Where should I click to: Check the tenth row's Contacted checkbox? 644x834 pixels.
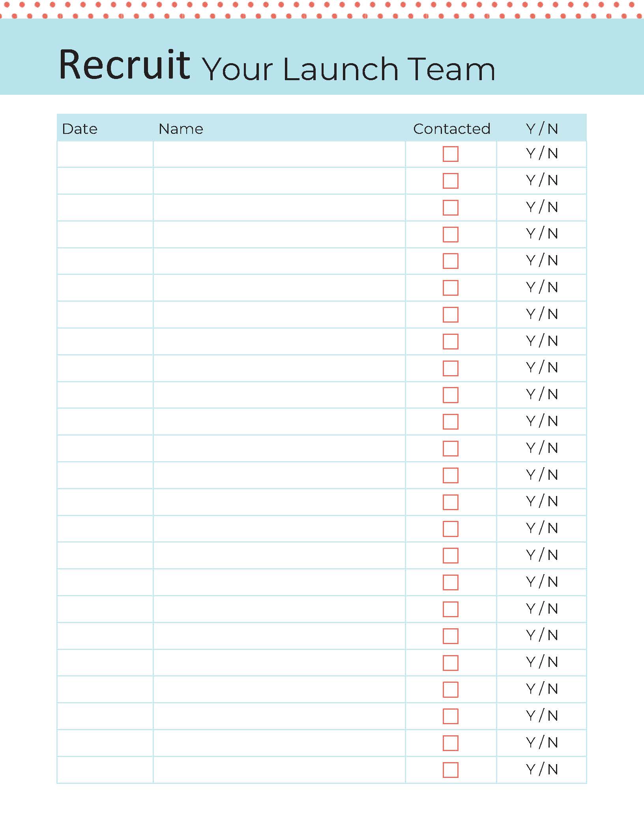click(450, 395)
